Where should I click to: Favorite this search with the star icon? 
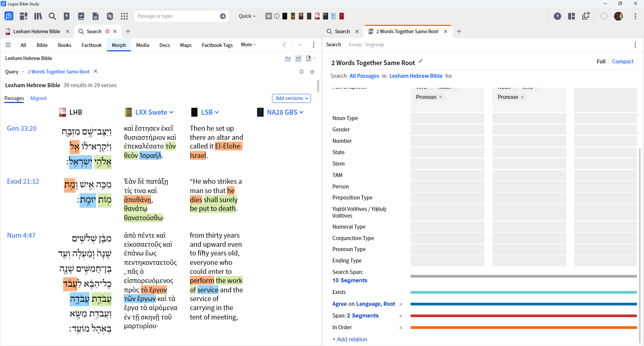(x=312, y=72)
